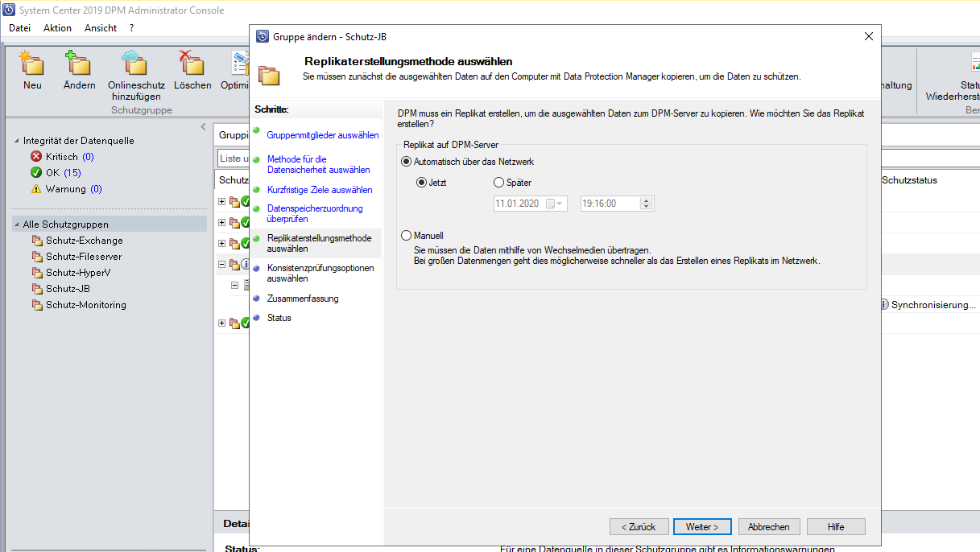Screen dimensions: 980x552
Task: Click the Abbrechen button
Action: click(x=769, y=527)
